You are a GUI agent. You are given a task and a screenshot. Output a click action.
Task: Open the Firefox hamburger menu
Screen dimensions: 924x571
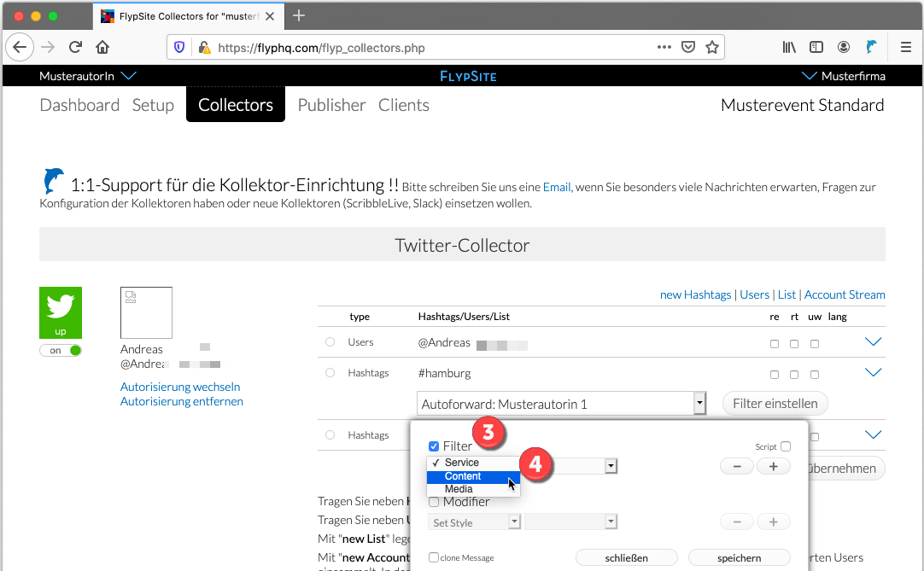pyautogui.click(x=906, y=47)
